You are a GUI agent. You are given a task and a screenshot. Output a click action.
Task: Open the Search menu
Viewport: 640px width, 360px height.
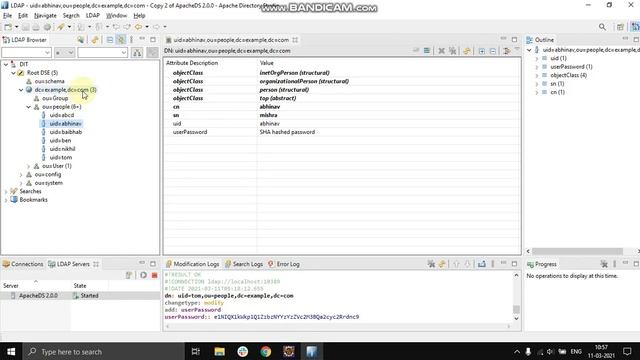click(71, 16)
